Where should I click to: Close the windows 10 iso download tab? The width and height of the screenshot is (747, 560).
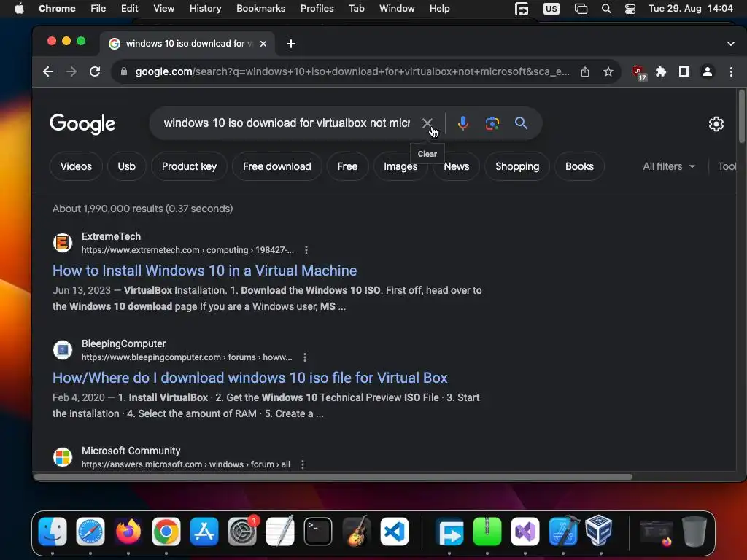[x=263, y=44]
